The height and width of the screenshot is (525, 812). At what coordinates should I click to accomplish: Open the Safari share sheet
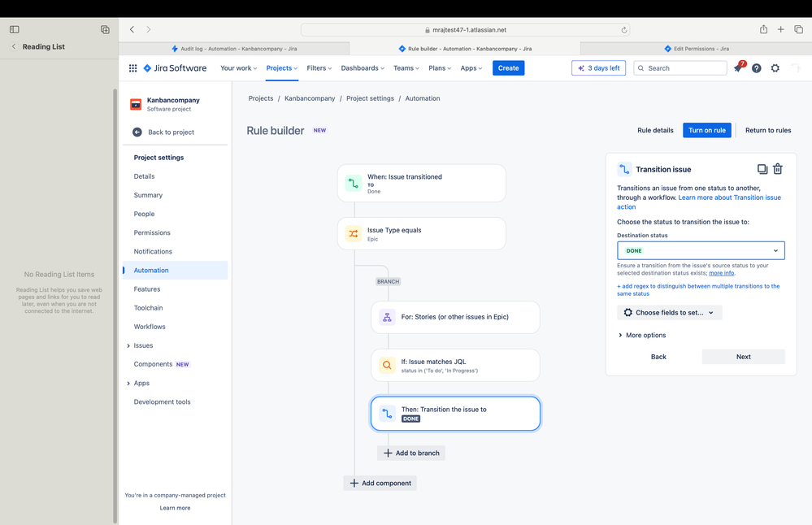click(x=763, y=29)
